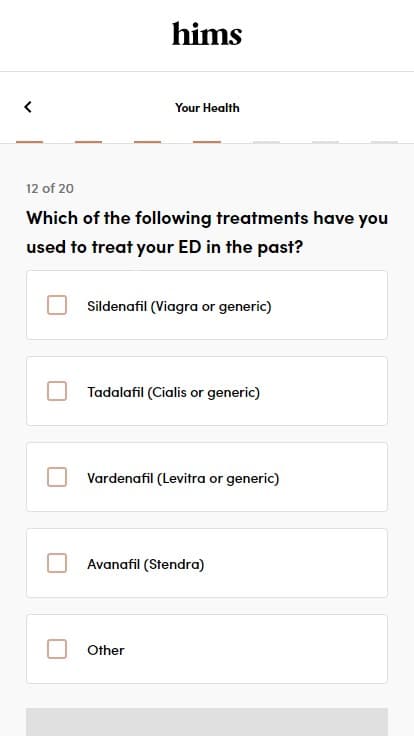Screen dimensions: 414x736
Task: Click the third brown progress segment
Action: pyautogui.click(x=148, y=142)
